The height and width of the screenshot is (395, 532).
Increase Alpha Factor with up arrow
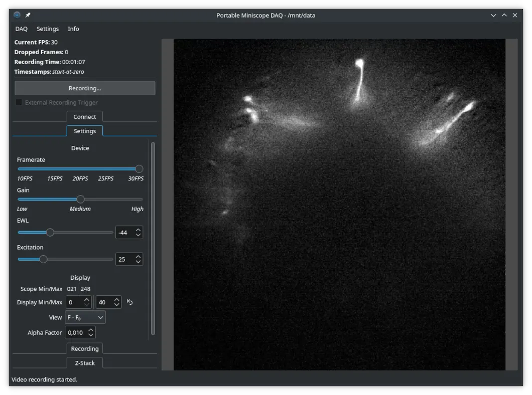click(90, 330)
